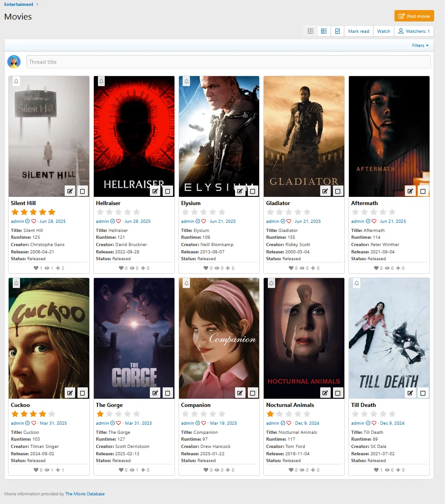Click the third star rating for The Gorge
Screen dimensions: 445x504
pyautogui.click(x=118, y=414)
